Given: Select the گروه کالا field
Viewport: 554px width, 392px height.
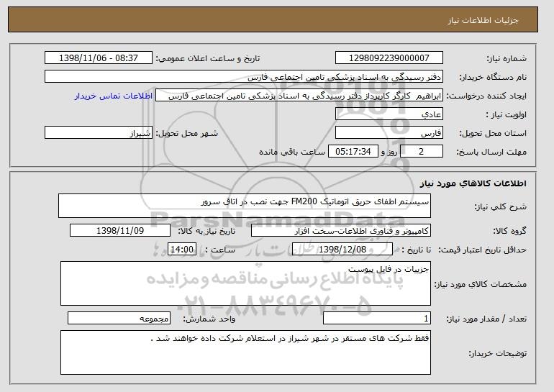Looking at the screenshot, I should pyautogui.click(x=341, y=231).
